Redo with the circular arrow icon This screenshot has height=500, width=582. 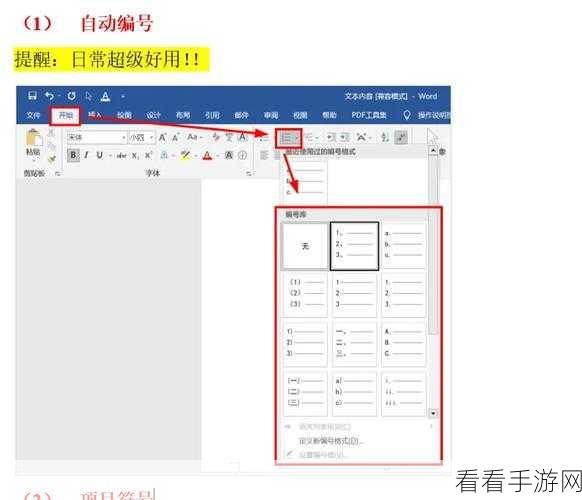71,97
